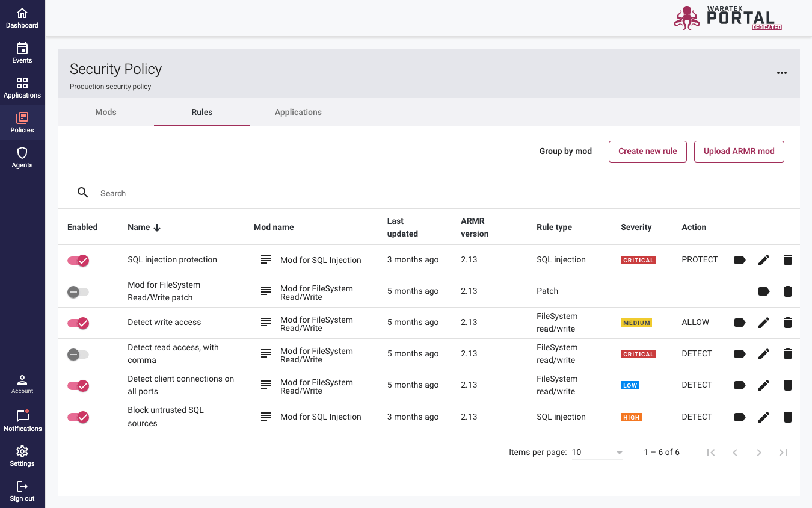The width and height of the screenshot is (812, 508).
Task: Open the Dashboard from the sidebar
Action: coord(22,18)
